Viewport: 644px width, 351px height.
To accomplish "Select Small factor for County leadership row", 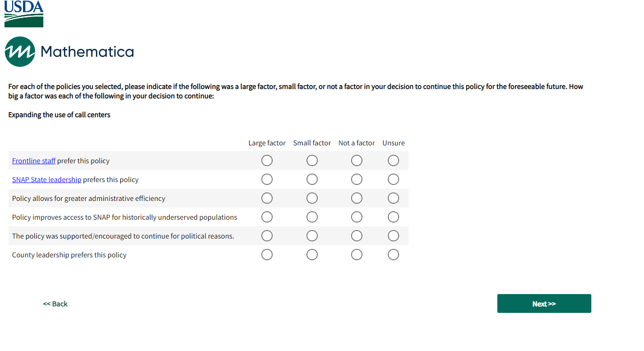I will pyautogui.click(x=312, y=255).
